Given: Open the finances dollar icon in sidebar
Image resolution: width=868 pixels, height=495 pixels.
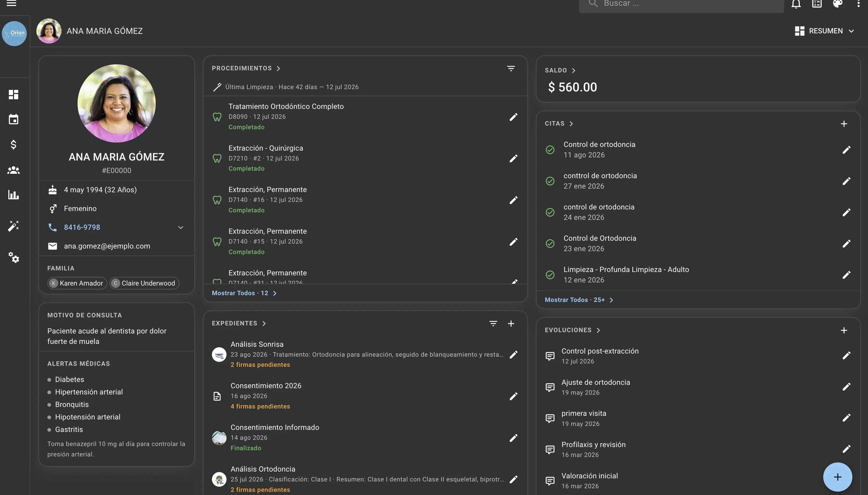Looking at the screenshot, I should click(x=14, y=145).
